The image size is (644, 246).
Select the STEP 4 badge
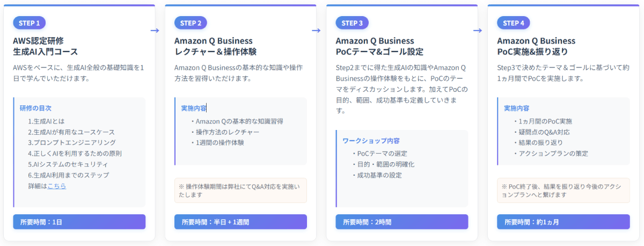click(x=514, y=23)
